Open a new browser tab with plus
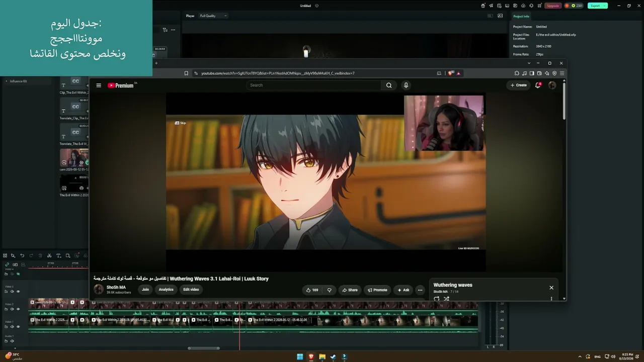This screenshot has width=644, height=362. click(156, 63)
